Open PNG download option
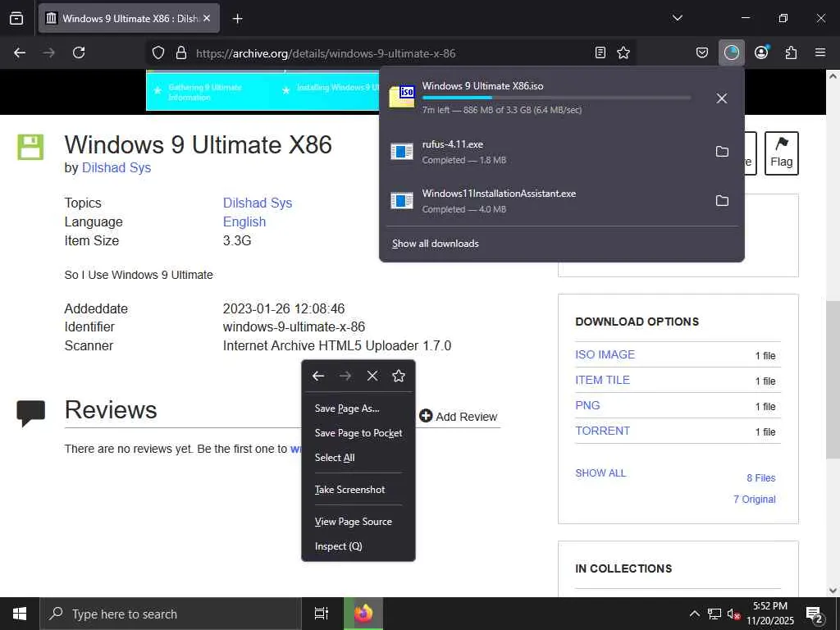 point(587,405)
